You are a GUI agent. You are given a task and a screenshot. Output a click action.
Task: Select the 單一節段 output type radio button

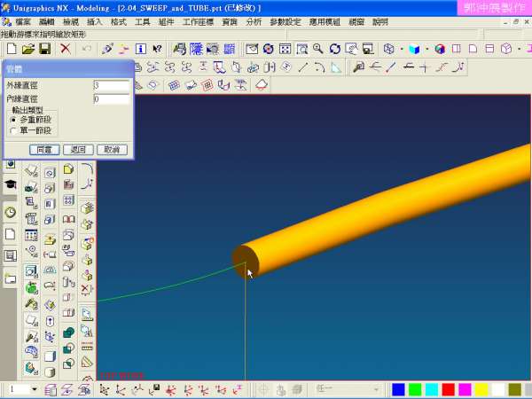pyautogui.click(x=13, y=130)
